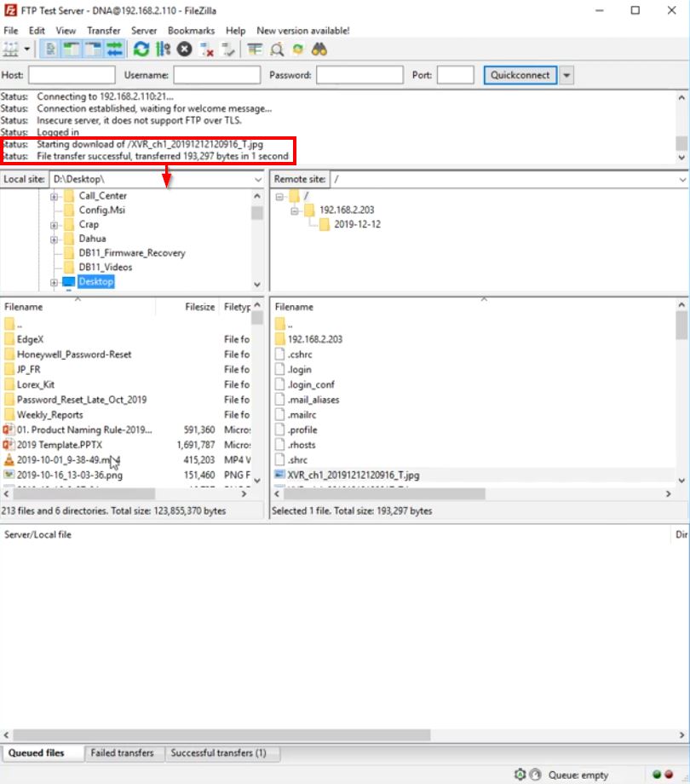The image size is (690, 784).
Task: Toggle directory comparison icon
Action: [x=277, y=49]
